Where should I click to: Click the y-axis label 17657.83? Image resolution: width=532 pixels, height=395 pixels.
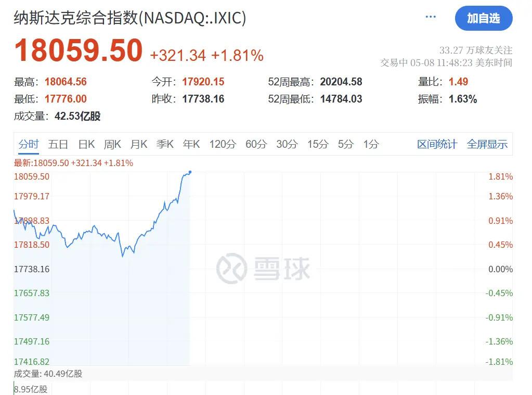click(x=32, y=293)
